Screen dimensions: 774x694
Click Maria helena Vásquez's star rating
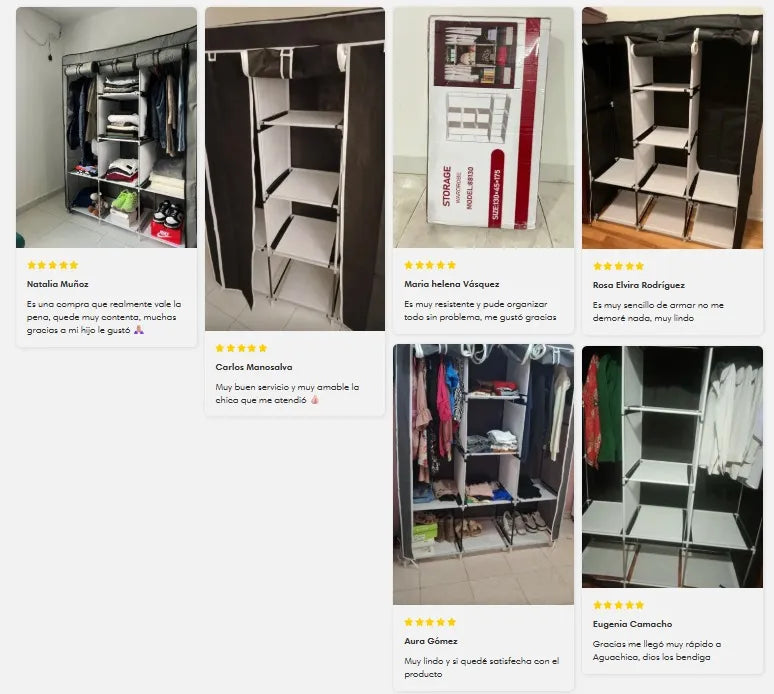(430, 265)
